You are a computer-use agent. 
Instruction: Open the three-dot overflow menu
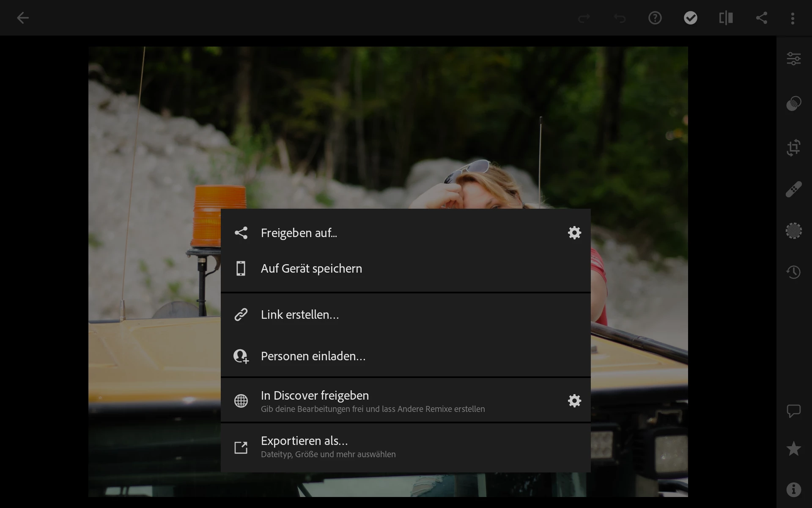click(x=793, y=18)
